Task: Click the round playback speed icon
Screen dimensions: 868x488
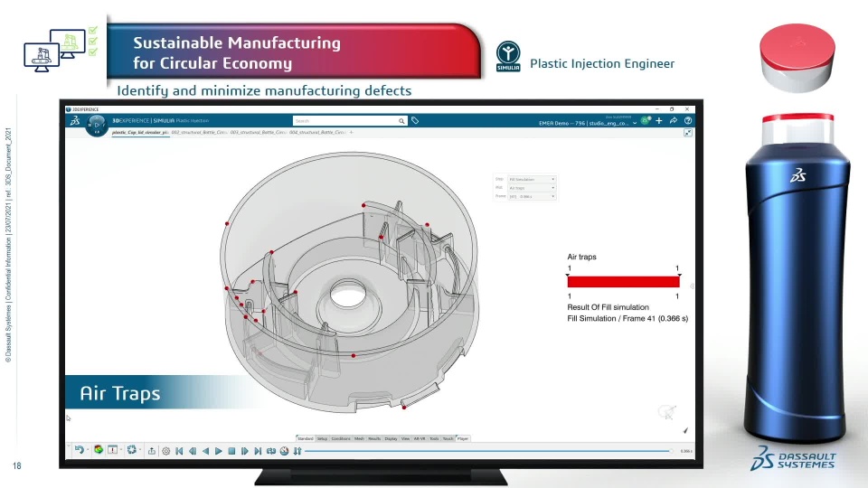Action: coord(285,451)
